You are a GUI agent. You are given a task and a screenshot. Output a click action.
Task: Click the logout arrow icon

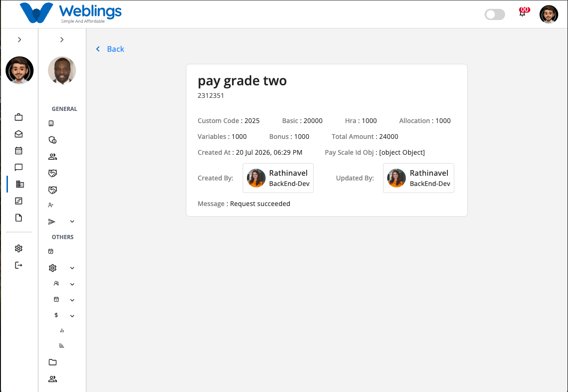coord(19,265)
